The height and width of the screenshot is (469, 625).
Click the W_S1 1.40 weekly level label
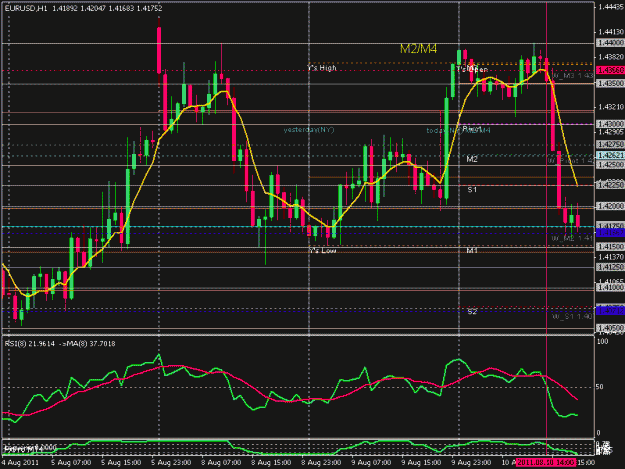[x=573, y=316]
